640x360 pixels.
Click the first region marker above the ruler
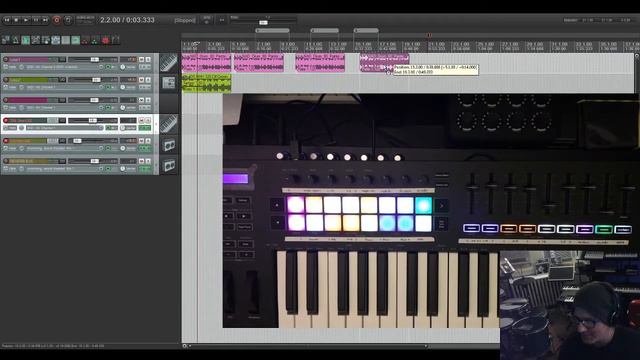pyautogui.click(x=272, y=31)
